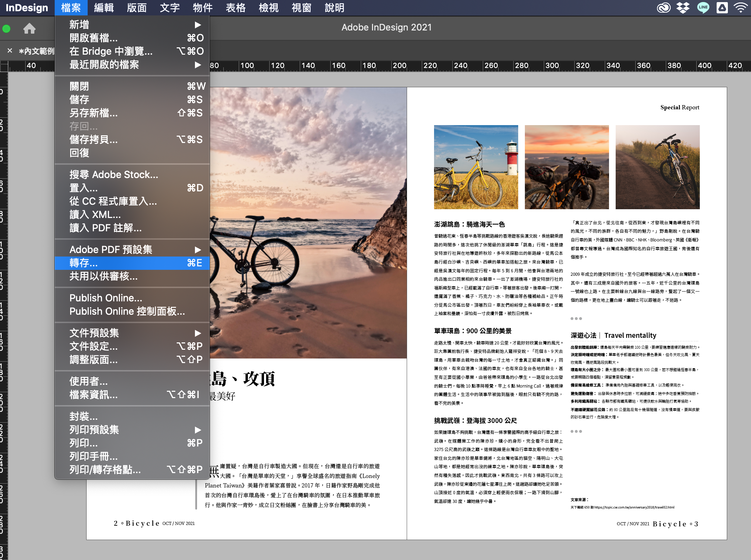Open the 編輯 menu

pos(104,7)
